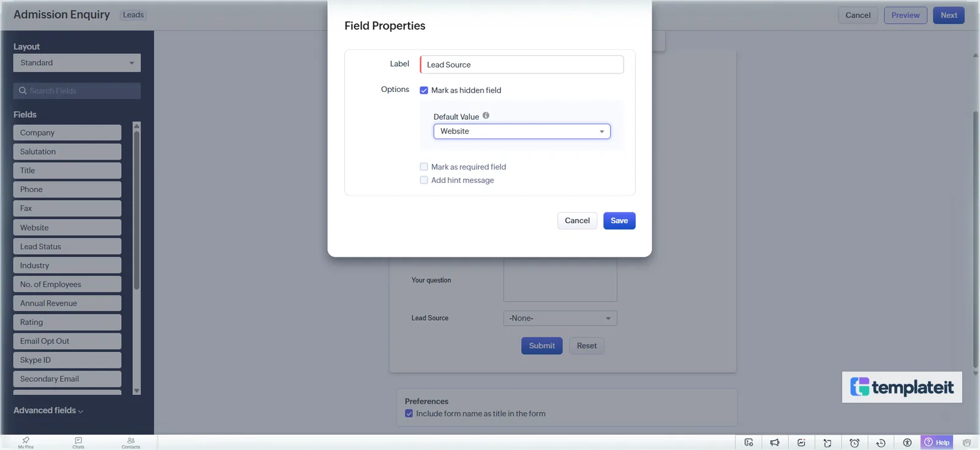Image resolution: width=980 pixels, height=450 pixels.
Task: Select the No. of Employees field
Action: click(x=67, y=284)
